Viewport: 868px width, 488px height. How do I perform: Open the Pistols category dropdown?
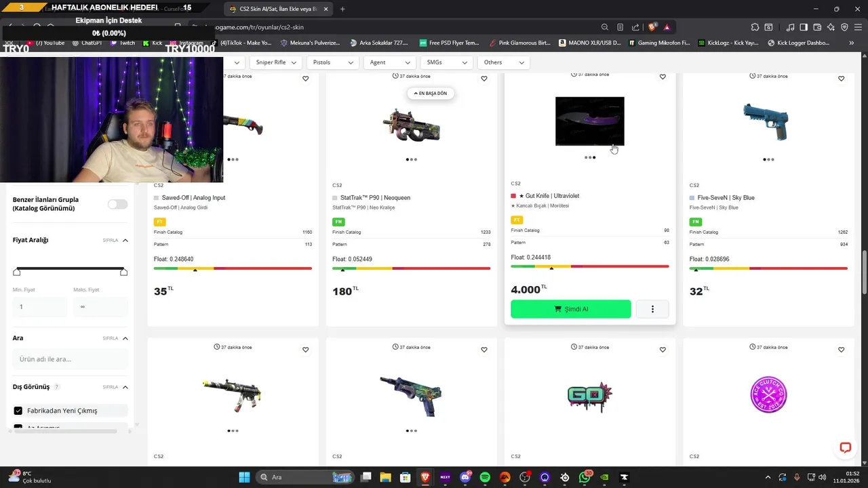point(332,62)
